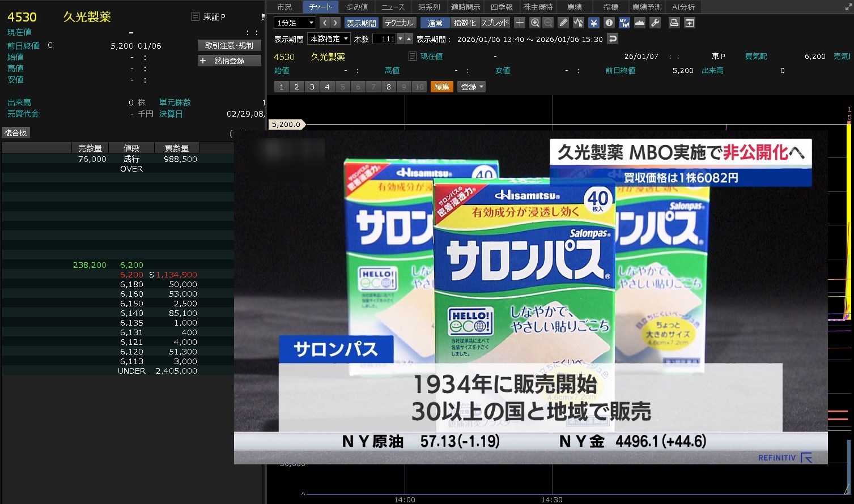Viewport: 854px width, 504px height.
Task: Click the 銘柄登録 button
Action: 230,61
